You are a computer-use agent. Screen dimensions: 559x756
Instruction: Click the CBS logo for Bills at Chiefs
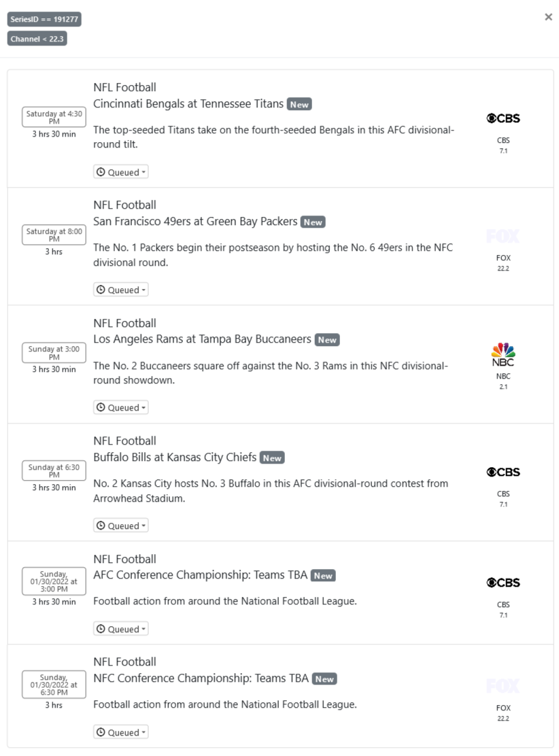pyautogui.click(x=503, y=472)
